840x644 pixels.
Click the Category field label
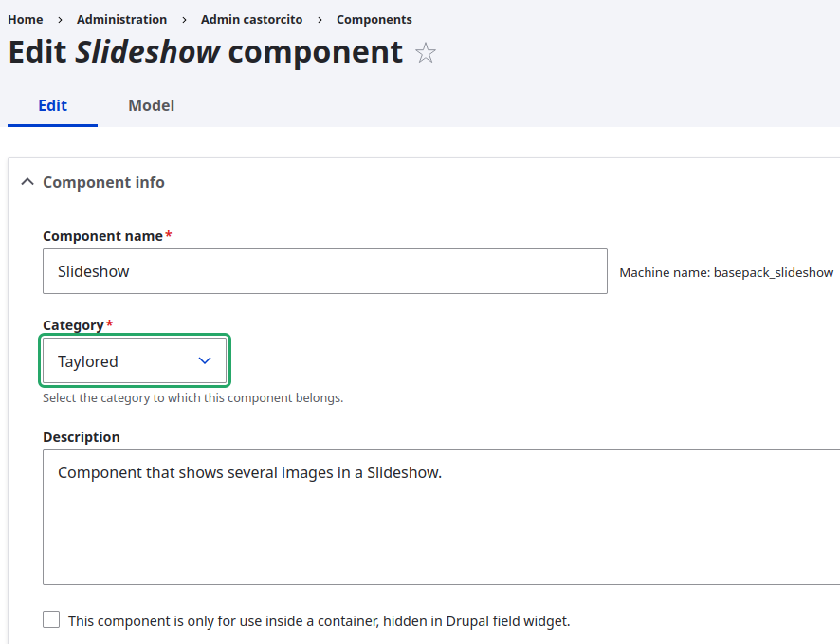(x=73, y=325)
